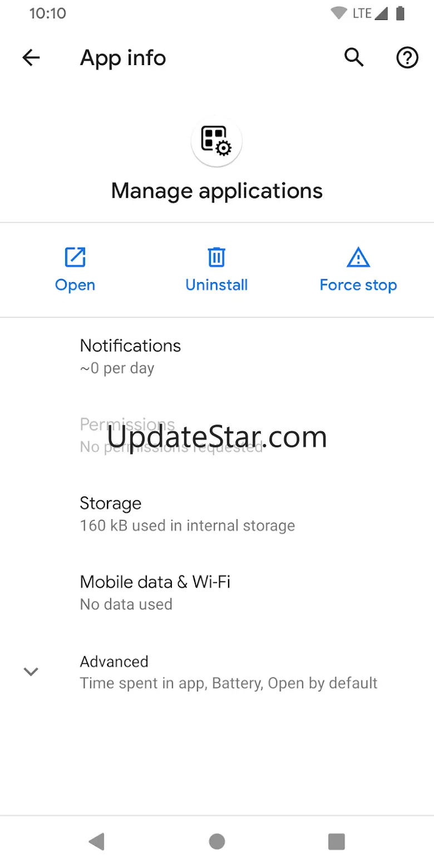Tap the Open launch icon
Viewport: 434px width, 868px height.
pyautogui.click(x=75, y=257)
